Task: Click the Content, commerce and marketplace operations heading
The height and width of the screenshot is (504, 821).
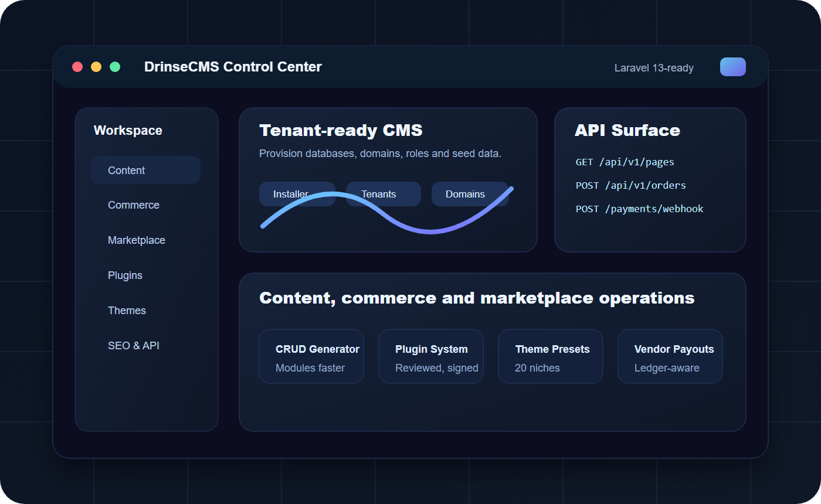Action: pos(477,298)
